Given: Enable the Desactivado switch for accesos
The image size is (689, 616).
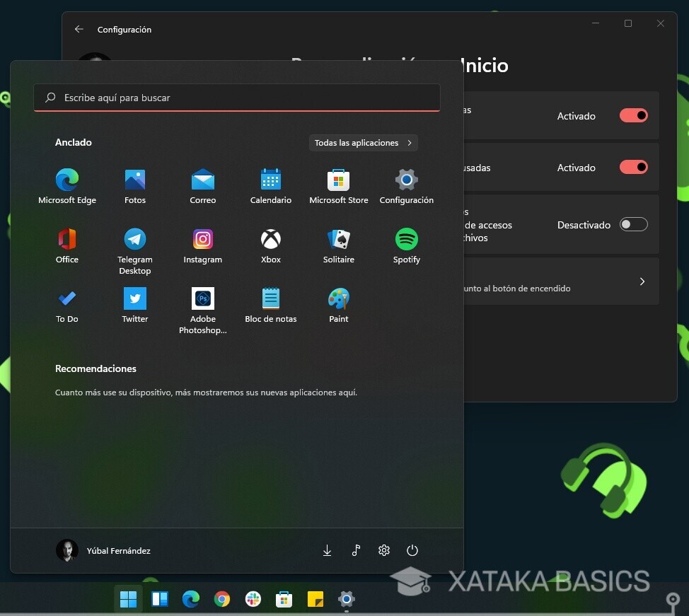Looking at the screenshot, I should [633, 224].
